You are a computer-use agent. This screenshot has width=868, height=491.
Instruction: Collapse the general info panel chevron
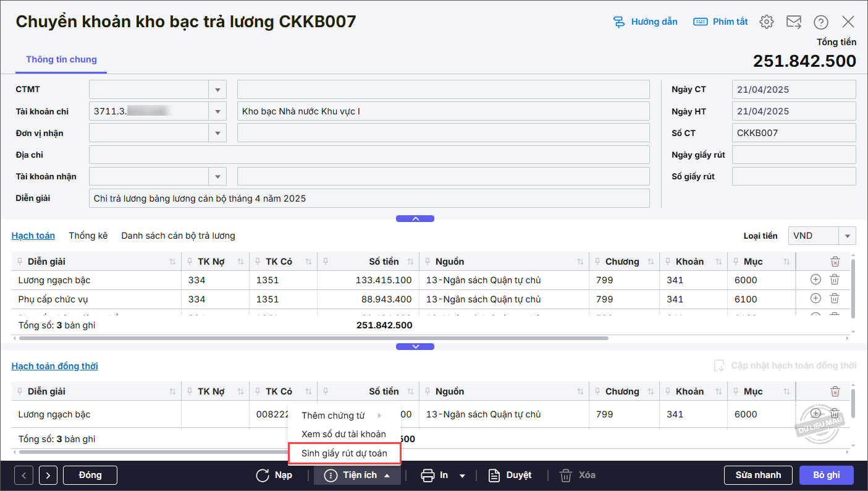click(x=415, y=218)
